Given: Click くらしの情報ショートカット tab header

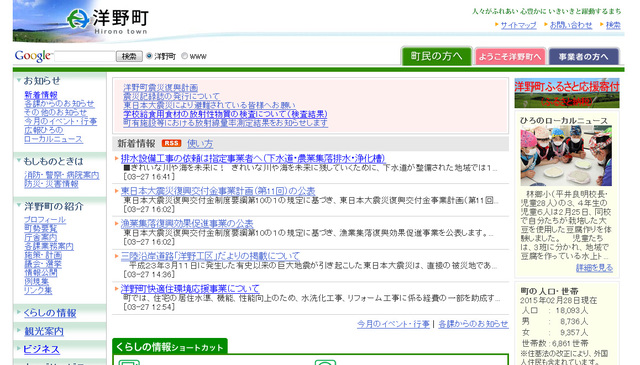Looking at the screenshot, I should [x=170, y=347].
